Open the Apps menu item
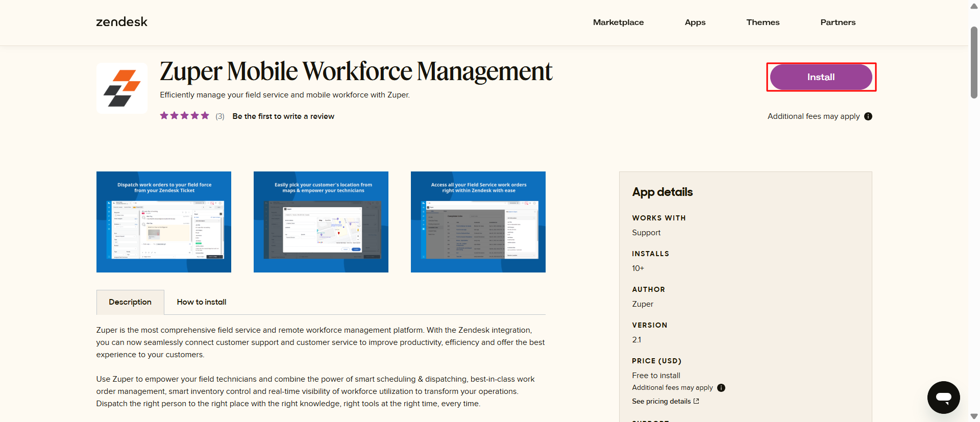 pyautogui.click(x=695, y=22)
